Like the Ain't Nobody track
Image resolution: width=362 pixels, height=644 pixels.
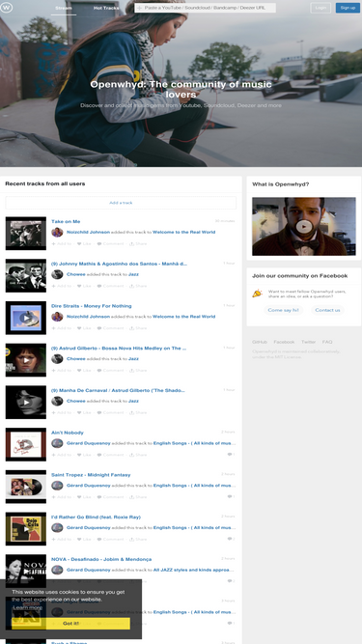[85, 455]
